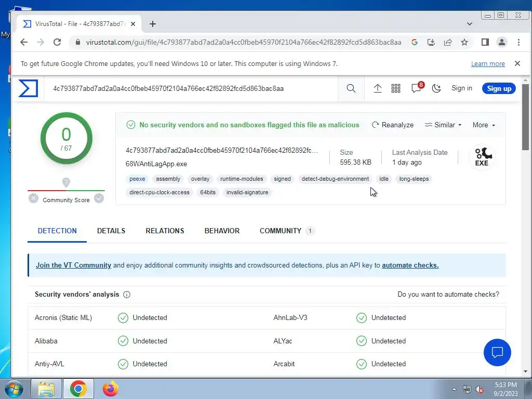Open Chrome profile avatar icon
The height and width of the screenshot is (399, 532).
coord(501,42)
